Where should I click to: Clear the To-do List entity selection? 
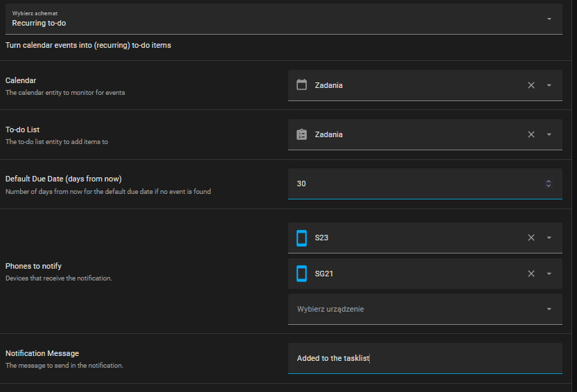point(531,134)
